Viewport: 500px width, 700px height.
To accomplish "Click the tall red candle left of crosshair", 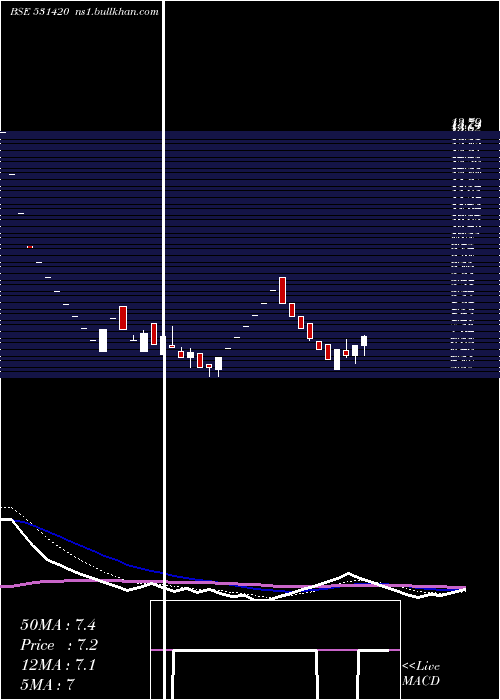I will click(123, 318).
